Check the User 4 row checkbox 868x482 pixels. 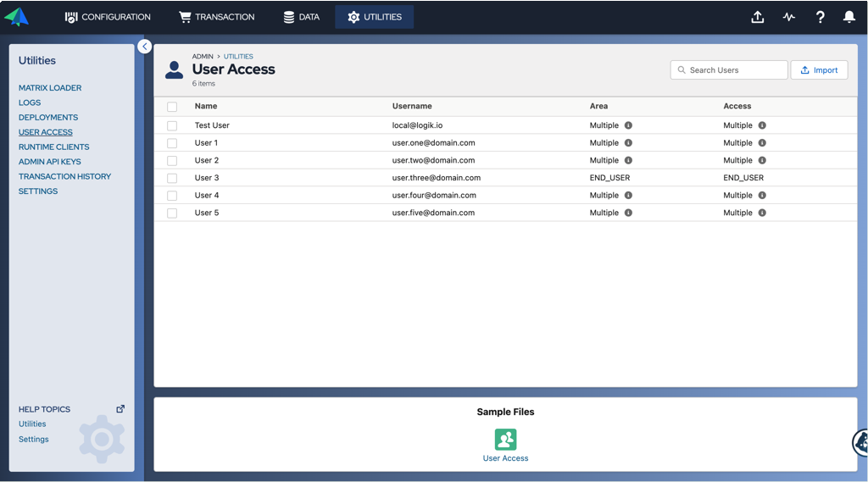172,196
